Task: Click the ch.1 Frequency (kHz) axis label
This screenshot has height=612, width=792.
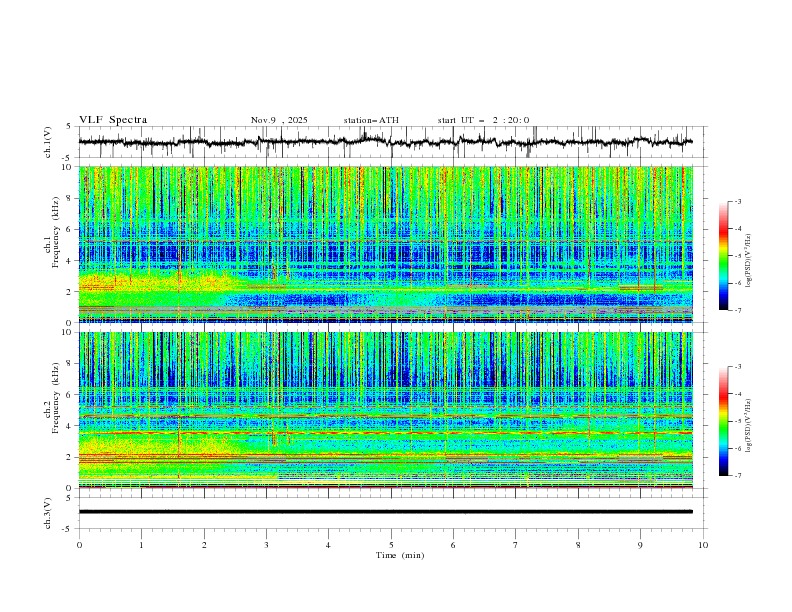Action: [52, 233]
